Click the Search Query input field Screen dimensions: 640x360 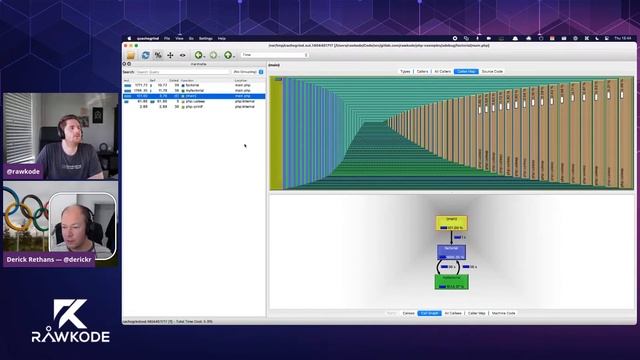[x=182, y=72]
